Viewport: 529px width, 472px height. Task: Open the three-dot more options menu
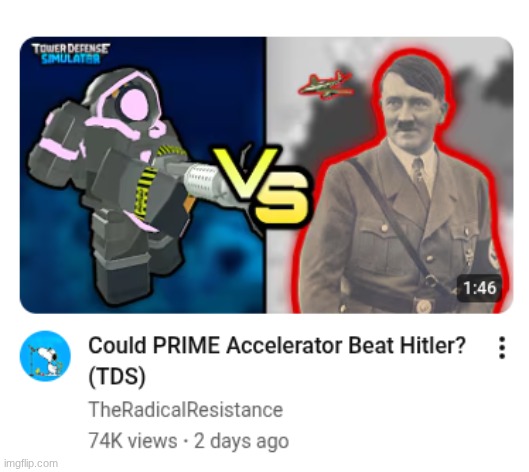pyautogui.click(x=502, y=348)
